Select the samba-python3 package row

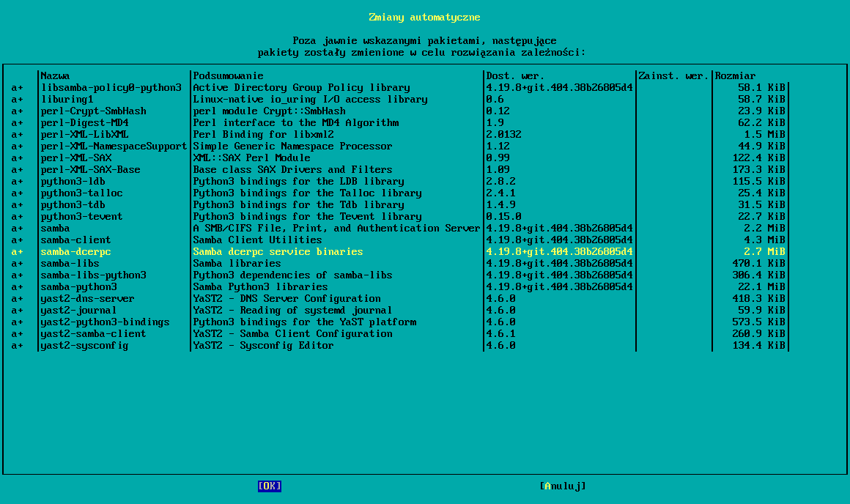pyautogui.click(x=399, y=287)
